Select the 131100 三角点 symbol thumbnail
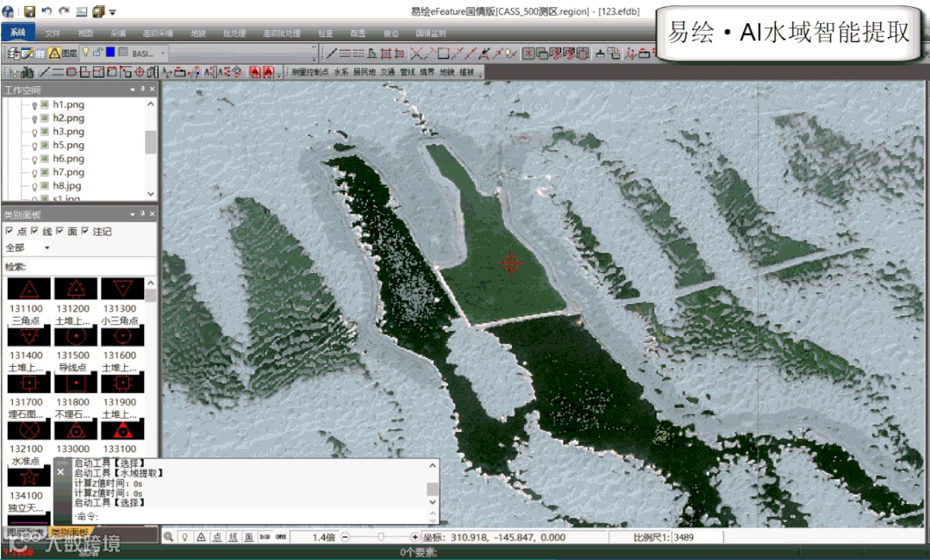The image size is (930, 560). click(x=28, y=289)
